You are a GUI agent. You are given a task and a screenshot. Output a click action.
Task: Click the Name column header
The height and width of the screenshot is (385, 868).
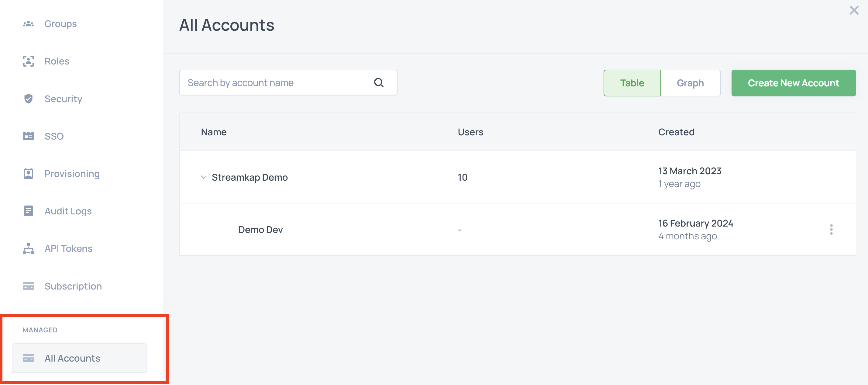[x=214, y=132]
